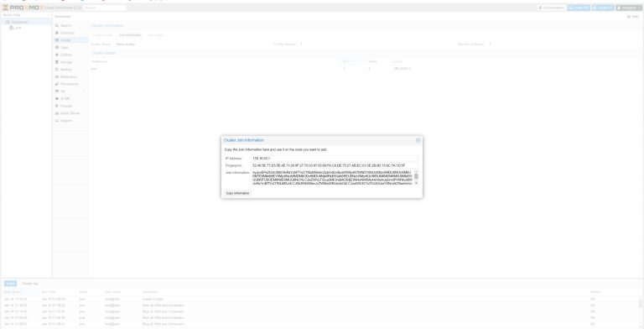Open the Storage icon in side menu
Viewport: 644px width, 329px height.
(x=57, y=62)
